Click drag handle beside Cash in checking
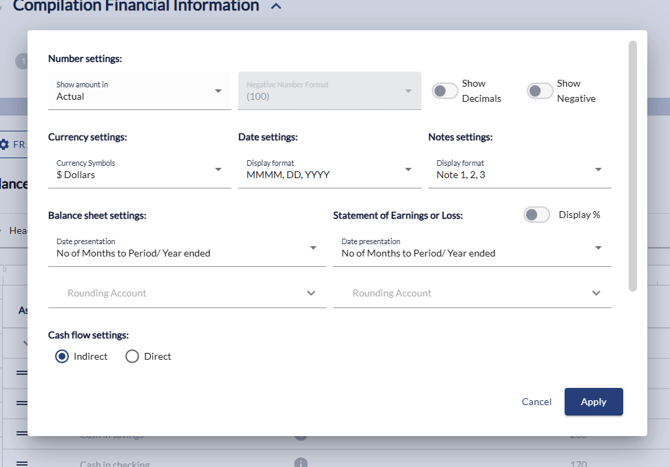Viewport: 670px width, 467px height. (x=21, y=462)
